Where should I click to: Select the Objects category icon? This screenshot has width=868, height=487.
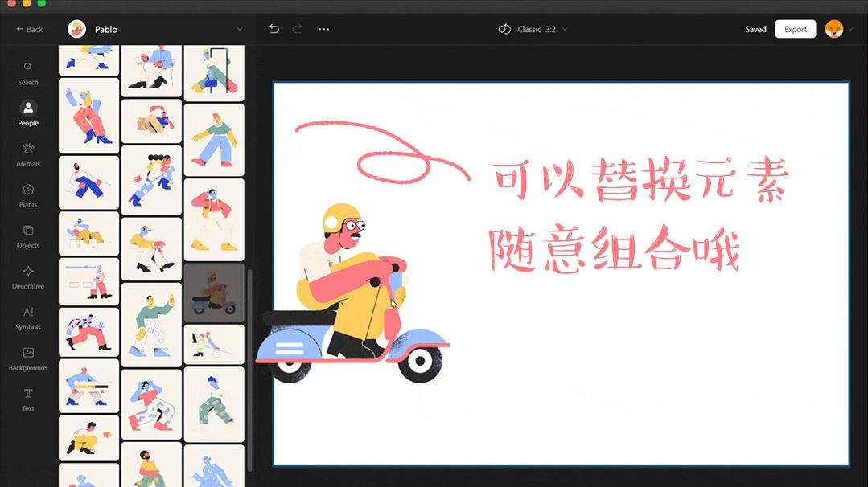point(27,235)
